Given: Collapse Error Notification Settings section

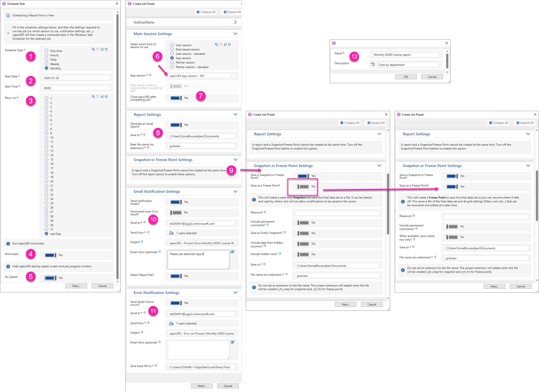Looking at the screenshot, I should click(x=235, y=292).
